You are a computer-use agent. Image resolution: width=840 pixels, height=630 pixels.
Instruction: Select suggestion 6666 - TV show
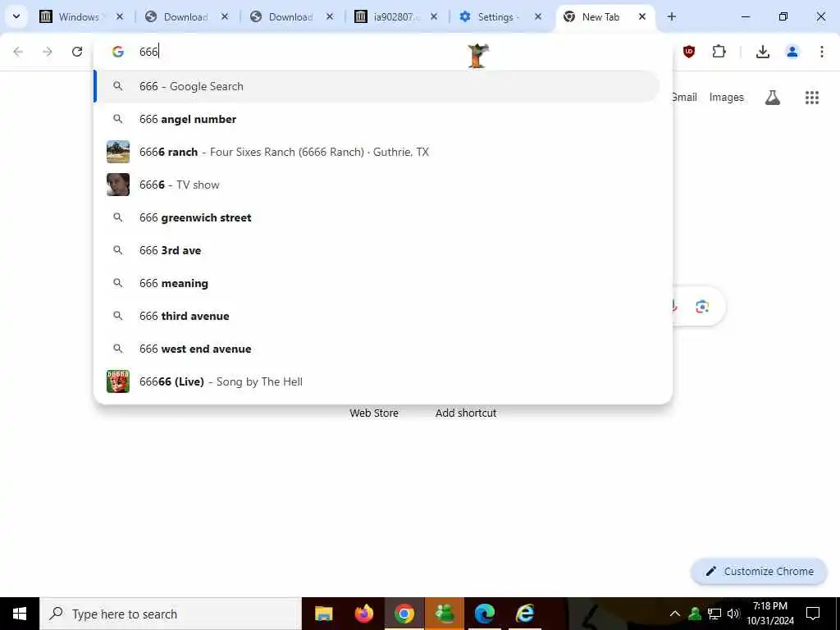(377, 185)
